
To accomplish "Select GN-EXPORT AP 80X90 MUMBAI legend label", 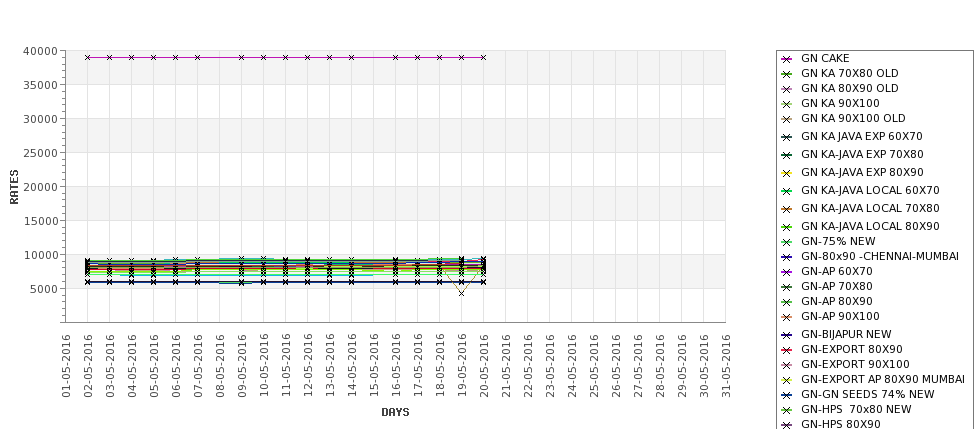I will pyautogui.click(x=883, y=379).
